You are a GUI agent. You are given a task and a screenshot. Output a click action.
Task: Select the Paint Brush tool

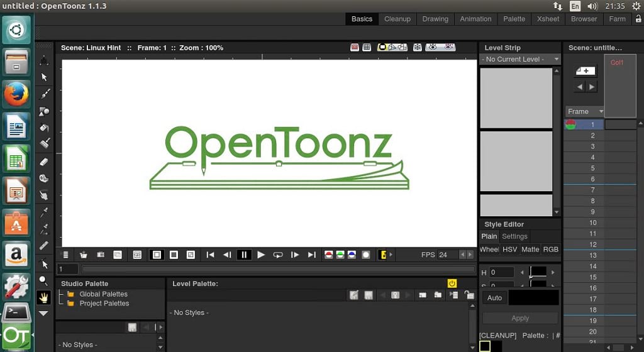click(45, 143)
